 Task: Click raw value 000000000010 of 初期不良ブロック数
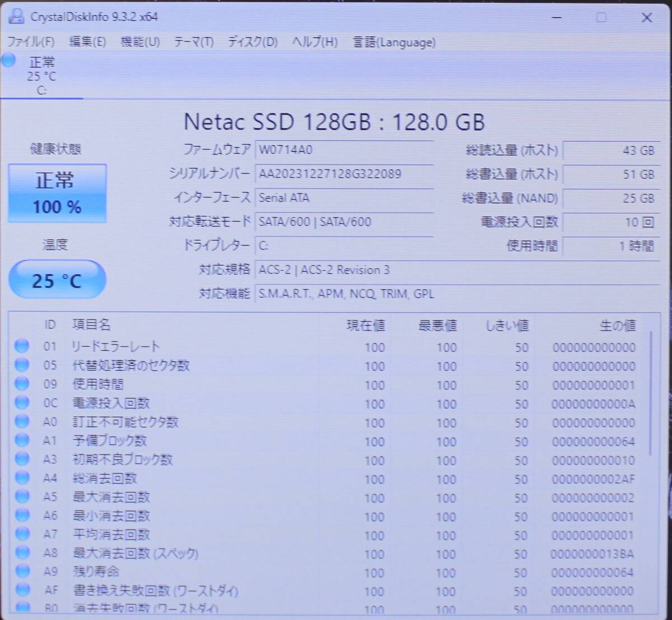point(593,461)
